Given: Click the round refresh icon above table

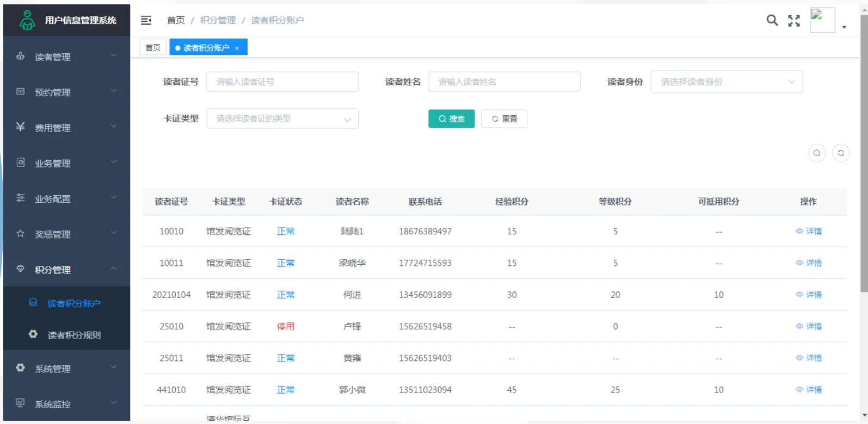Looking at the screenshot, I should (841, 153).
